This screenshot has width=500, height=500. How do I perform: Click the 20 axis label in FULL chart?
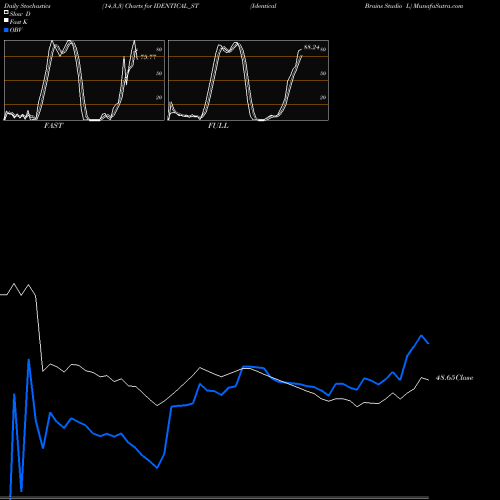pyautogui.click(x=323, y=97)
